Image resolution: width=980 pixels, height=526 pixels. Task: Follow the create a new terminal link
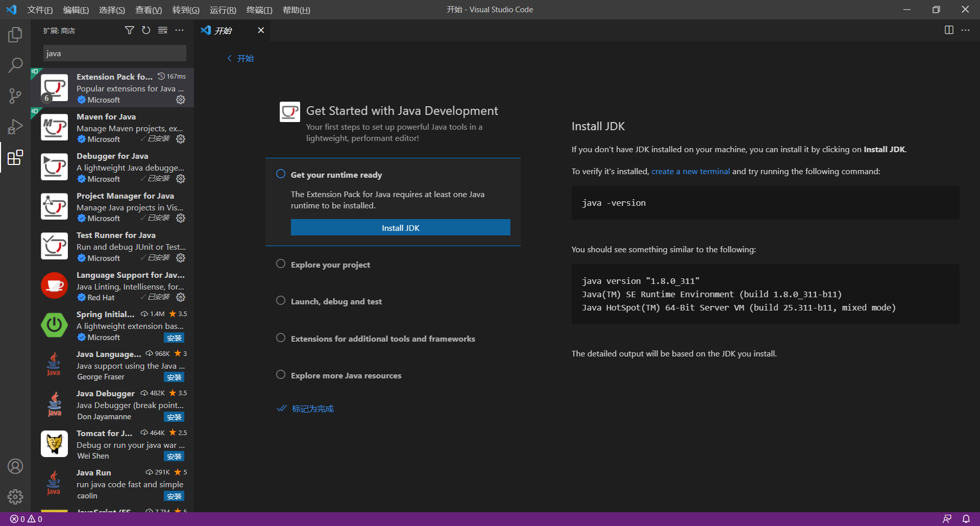pyautogui.click(x=691, y=171)
